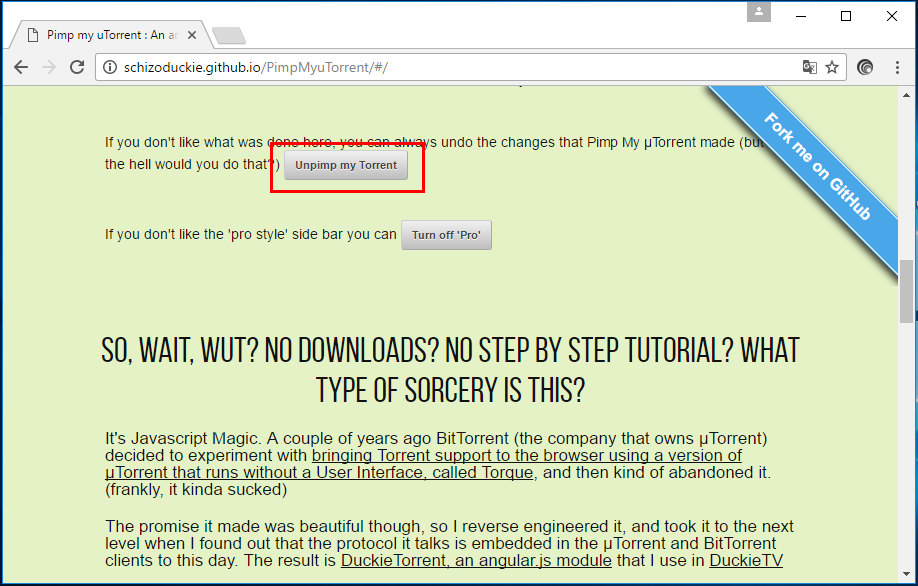The width and height of the screenshot is (918, 586).
Task: Click the vertical scrollbar thumb
Action: pyautogui.click(x=906, y=291)
